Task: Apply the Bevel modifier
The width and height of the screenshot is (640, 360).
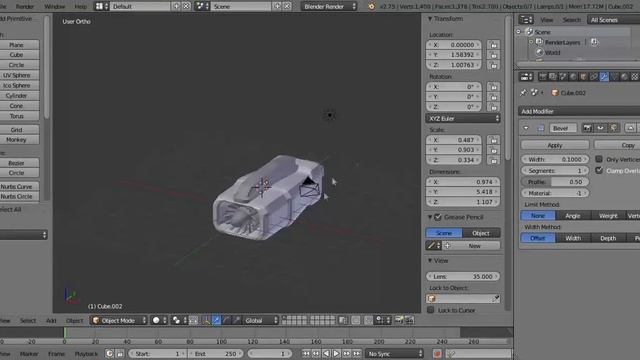Action: coord(555,145)
